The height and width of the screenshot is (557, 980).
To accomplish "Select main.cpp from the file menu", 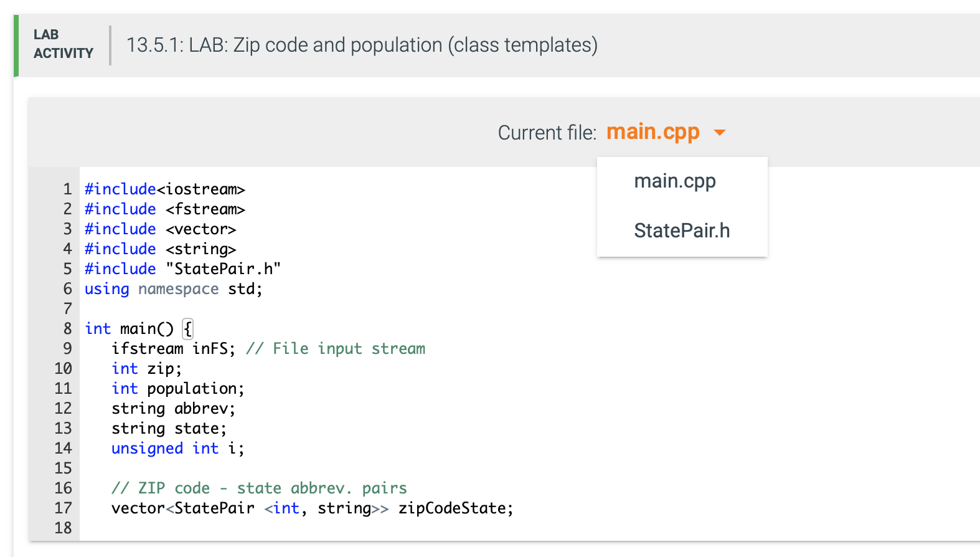I will [675, 181].
